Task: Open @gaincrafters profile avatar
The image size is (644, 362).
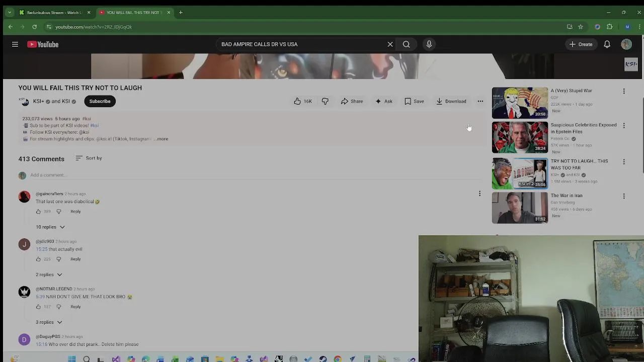Action: (x=24, y=196)
